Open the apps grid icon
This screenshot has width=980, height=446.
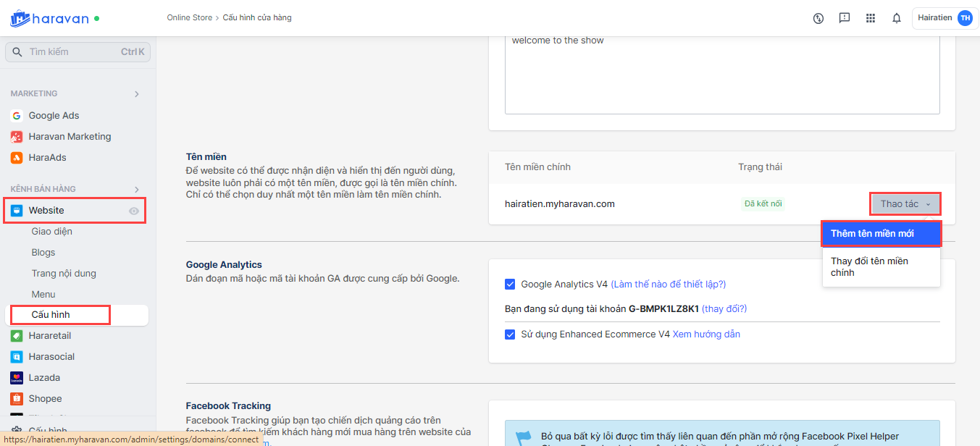point(871,18)
